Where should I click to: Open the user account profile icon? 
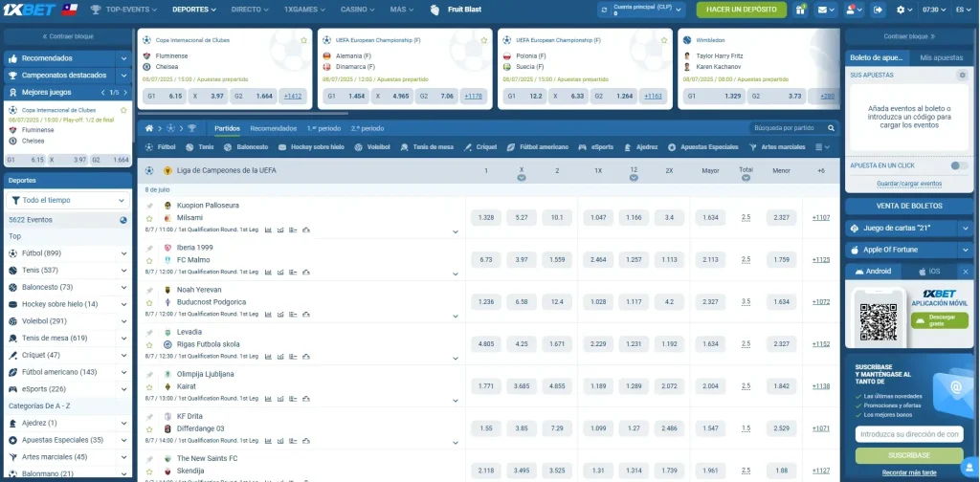pyautogui.click(x=854, y=10)
